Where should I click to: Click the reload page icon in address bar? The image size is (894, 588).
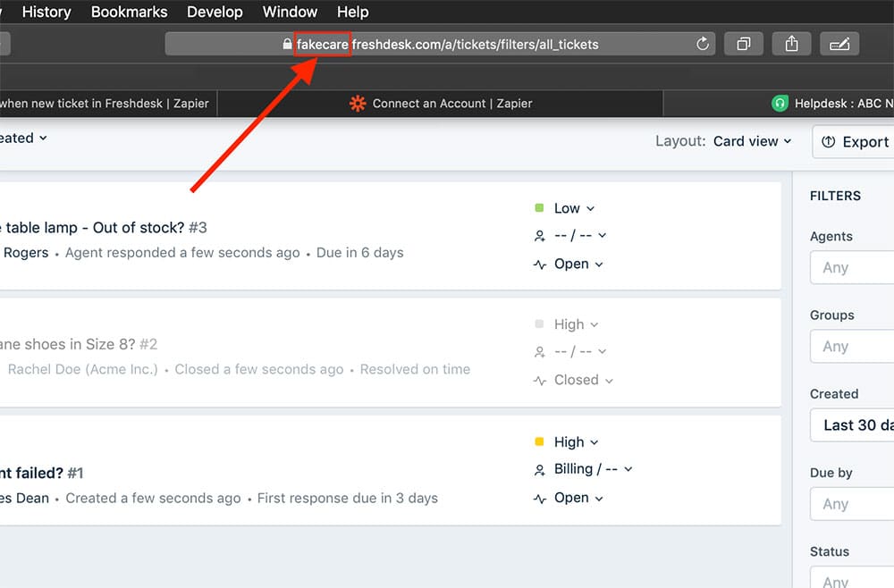702,44
